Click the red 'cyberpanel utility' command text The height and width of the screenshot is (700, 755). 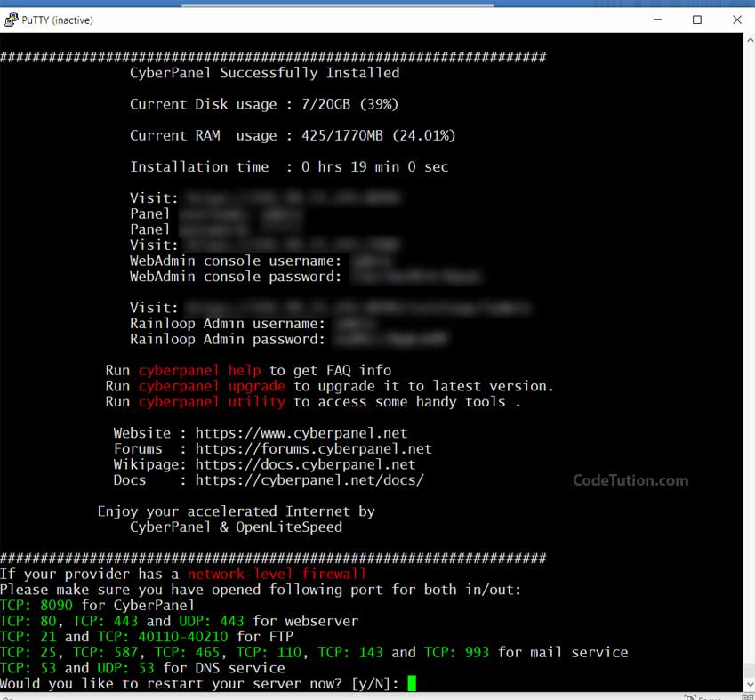coord(212,402)
